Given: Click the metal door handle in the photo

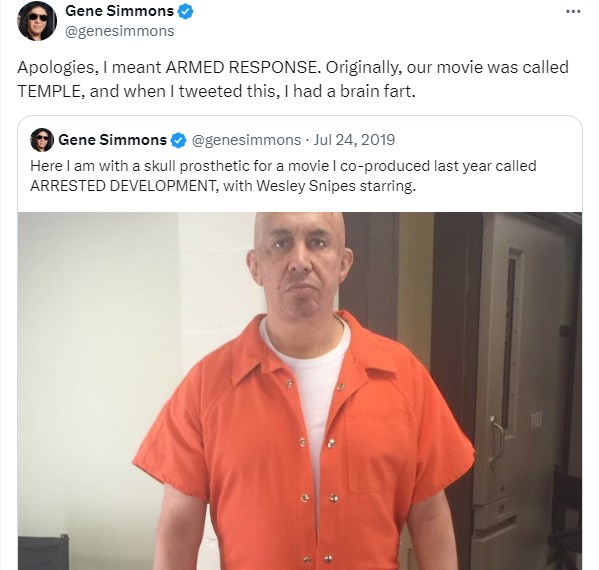Looking at the screenshot, I should (497, 439).
